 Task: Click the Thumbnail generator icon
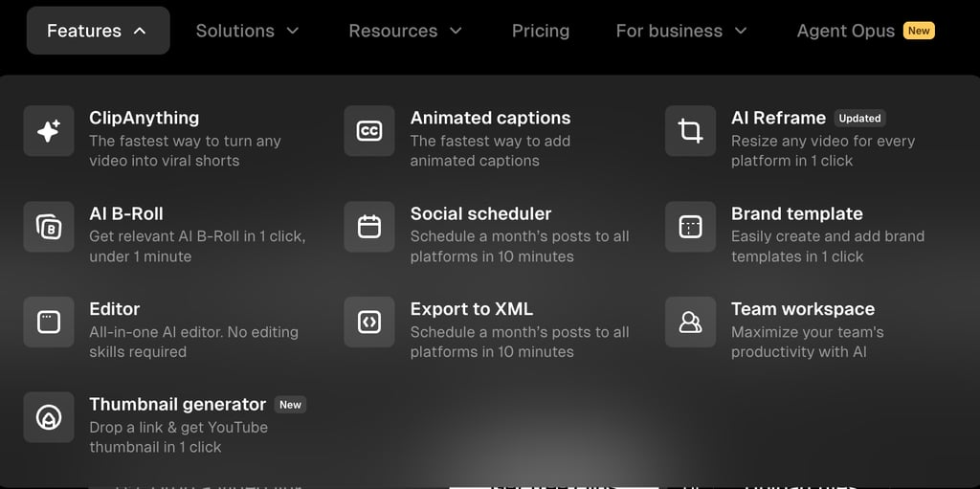[x=49, y=417]
